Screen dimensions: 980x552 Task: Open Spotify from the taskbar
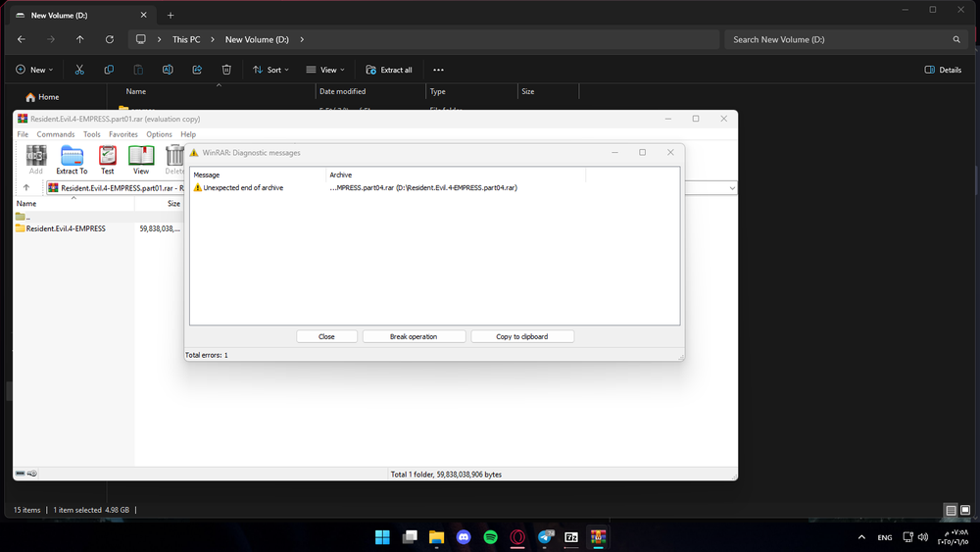point(491,536)
